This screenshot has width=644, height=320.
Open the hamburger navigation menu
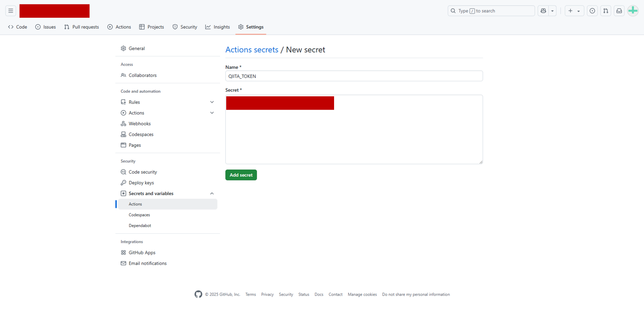pyautogui.click(x=11, y=11)
